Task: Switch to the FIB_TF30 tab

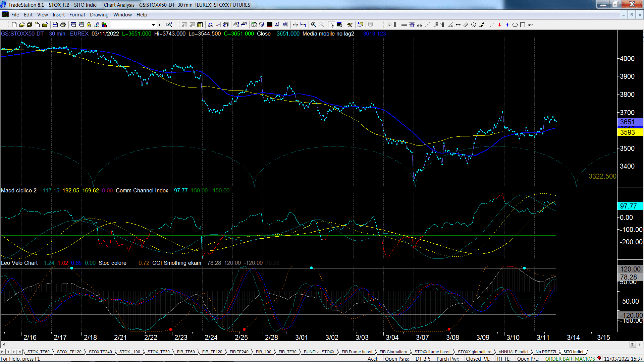Action: [x=287, y=352]
